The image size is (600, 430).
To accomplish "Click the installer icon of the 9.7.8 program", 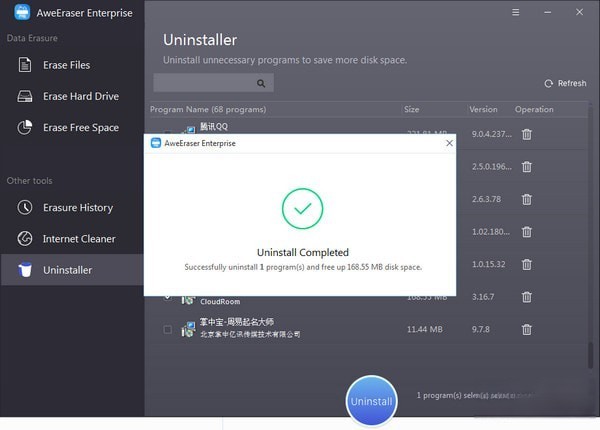I will (x=188, y=329).
